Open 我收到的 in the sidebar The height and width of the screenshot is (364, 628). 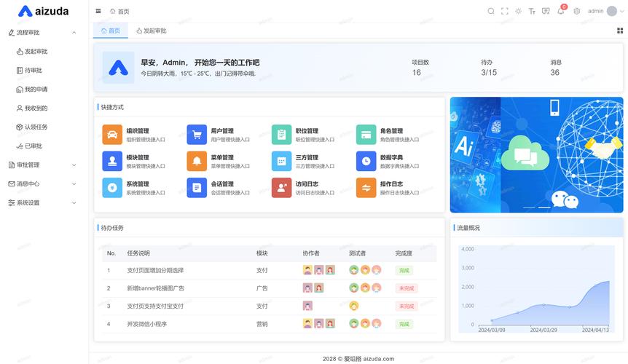[x=42, y=108]
